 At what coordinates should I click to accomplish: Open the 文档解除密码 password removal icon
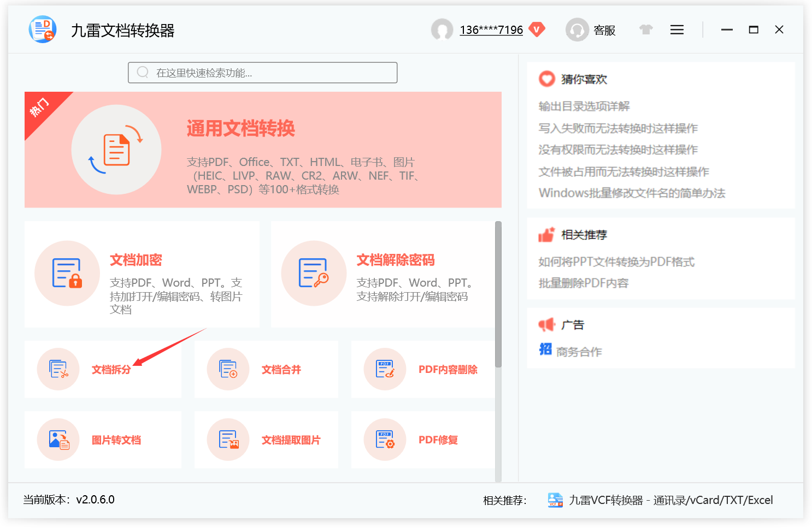[314, 273]
